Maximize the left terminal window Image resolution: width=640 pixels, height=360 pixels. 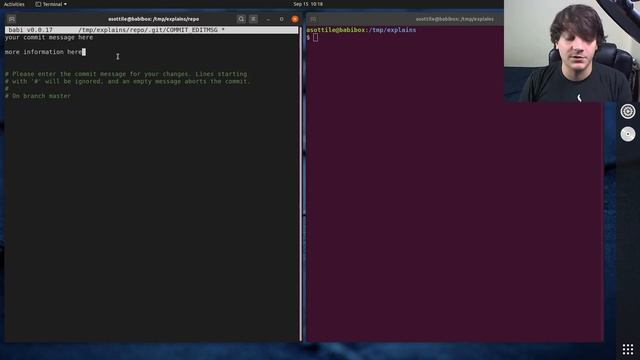(281, 19)
